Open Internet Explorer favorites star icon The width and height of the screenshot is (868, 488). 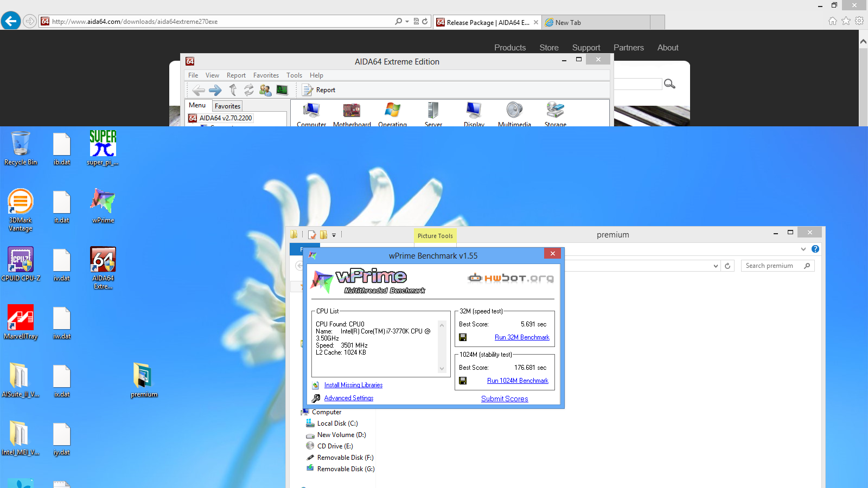click(846, 21)
